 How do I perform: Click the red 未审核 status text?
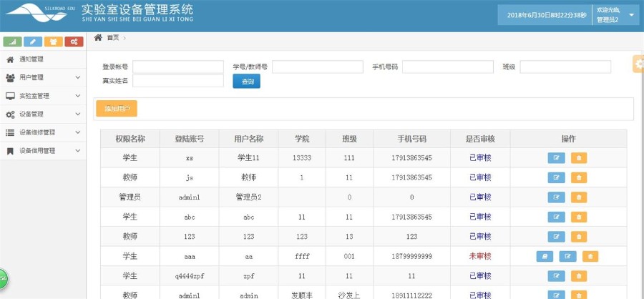click(x=480, y=257)
